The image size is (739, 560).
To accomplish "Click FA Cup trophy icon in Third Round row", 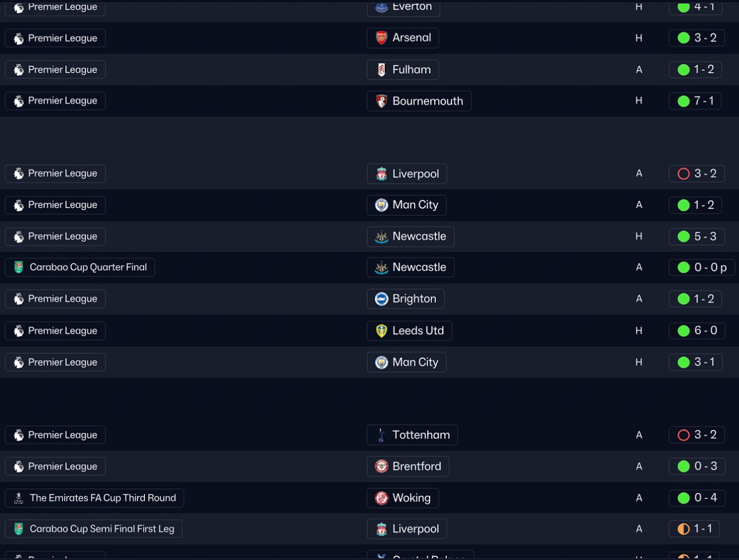I will (18, 498).
